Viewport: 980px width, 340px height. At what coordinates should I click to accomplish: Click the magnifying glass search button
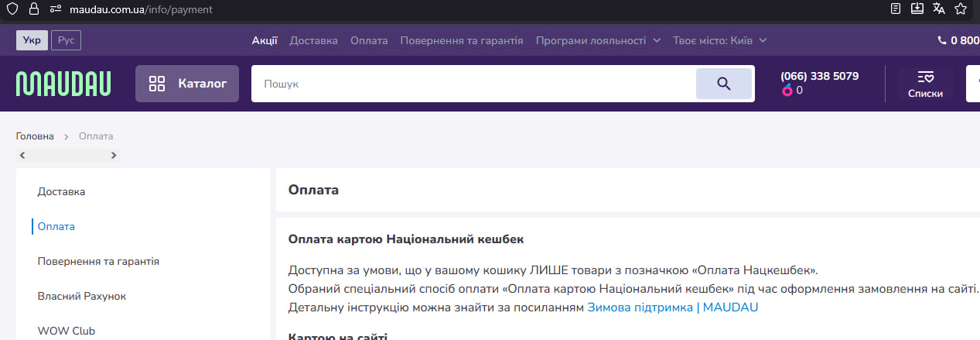724,84
